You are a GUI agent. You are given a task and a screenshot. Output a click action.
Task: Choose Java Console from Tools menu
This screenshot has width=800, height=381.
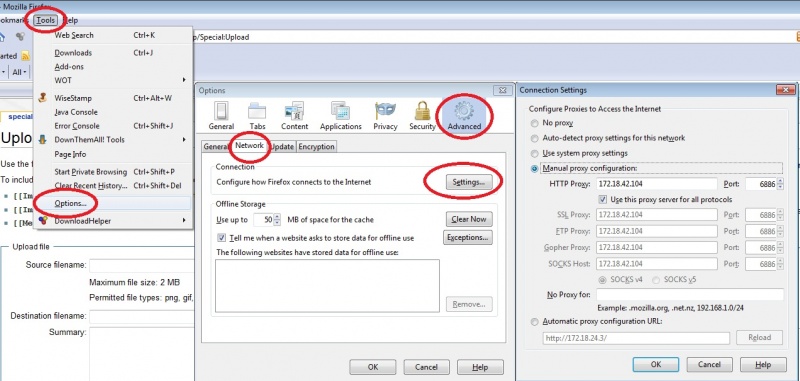click(76, 112)
